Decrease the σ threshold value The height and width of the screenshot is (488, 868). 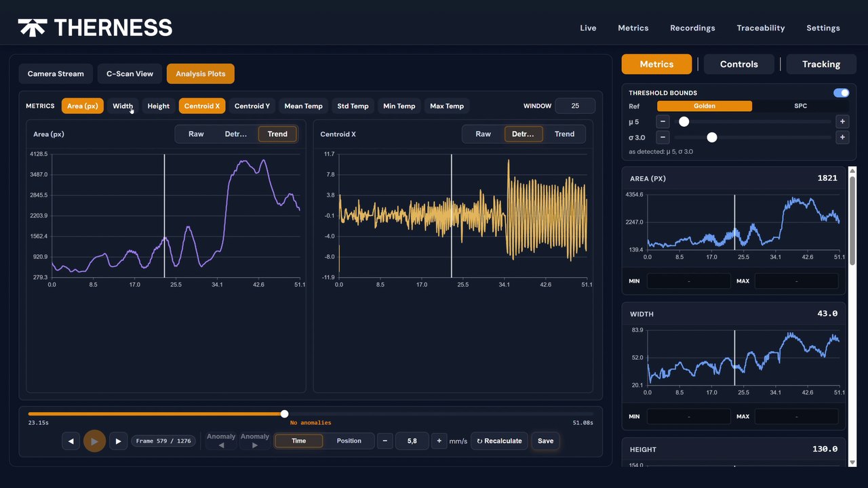663,138
